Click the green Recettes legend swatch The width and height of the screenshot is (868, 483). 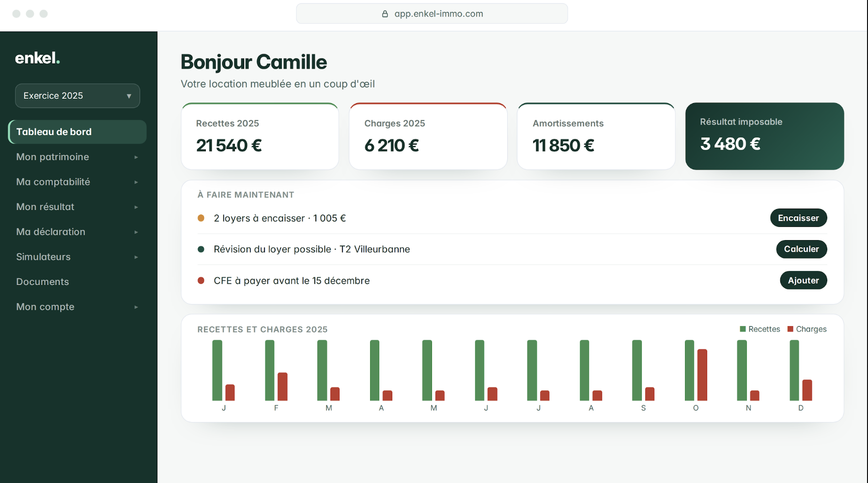[743, 329]
